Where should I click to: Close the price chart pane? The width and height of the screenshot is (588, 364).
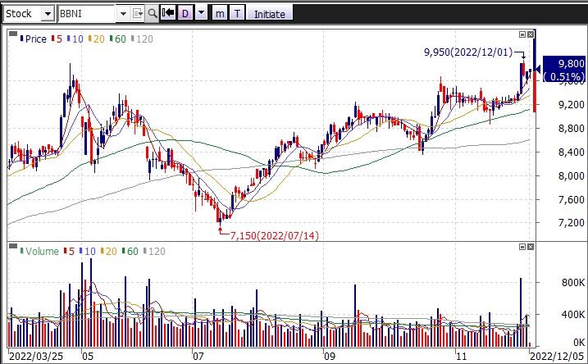[x=531, y=34]
